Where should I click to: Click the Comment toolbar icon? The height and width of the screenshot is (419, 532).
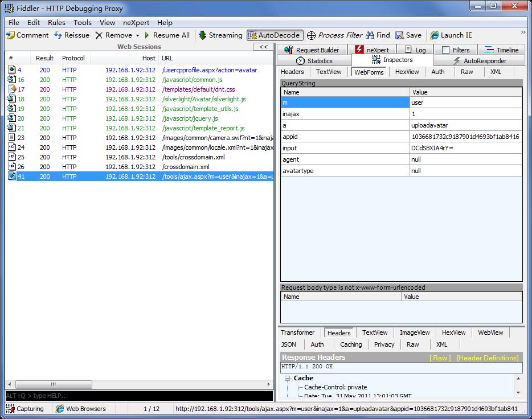pyautogui.click(x=10, y=35)
